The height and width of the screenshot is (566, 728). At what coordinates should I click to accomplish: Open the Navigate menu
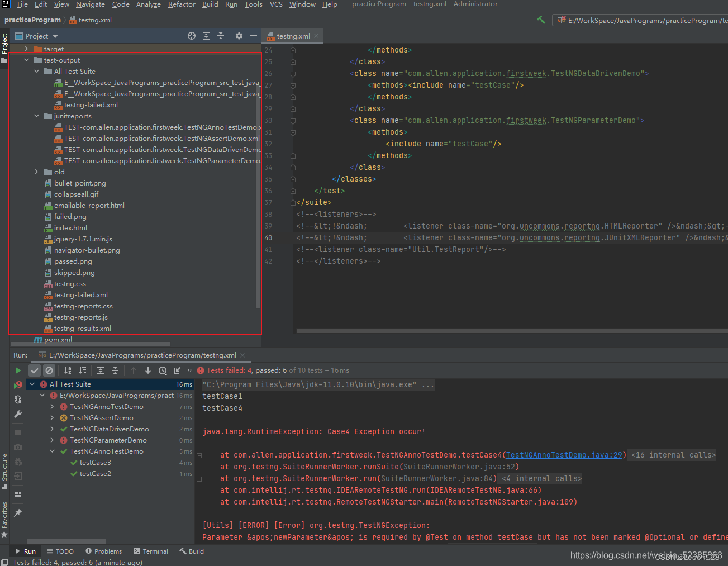pos(91,4)
